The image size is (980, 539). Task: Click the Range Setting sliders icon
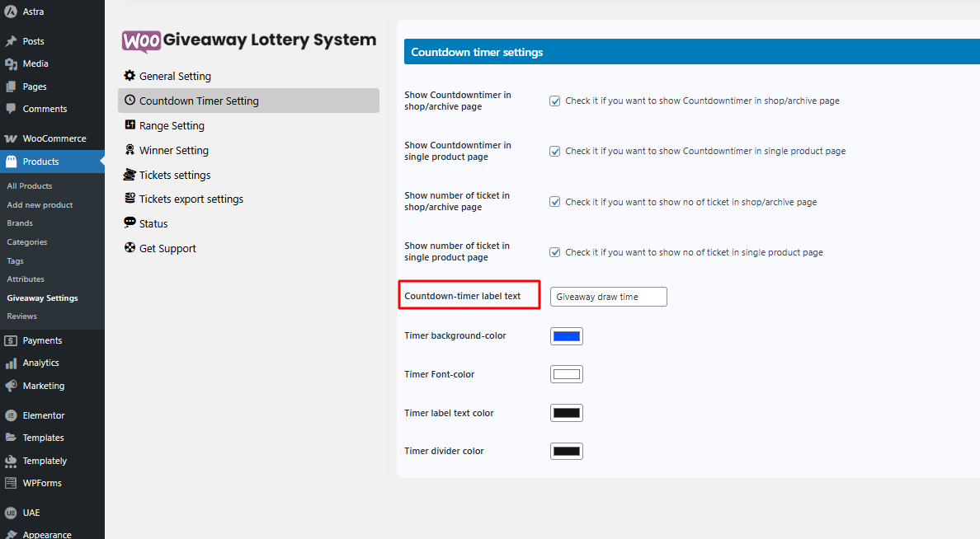[x=130, y=125]
